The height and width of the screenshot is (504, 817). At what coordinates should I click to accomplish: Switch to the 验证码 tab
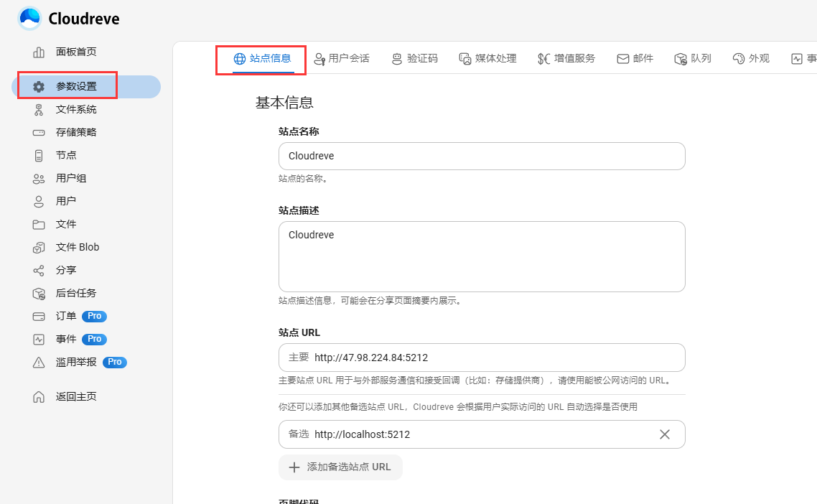point(415,58)
